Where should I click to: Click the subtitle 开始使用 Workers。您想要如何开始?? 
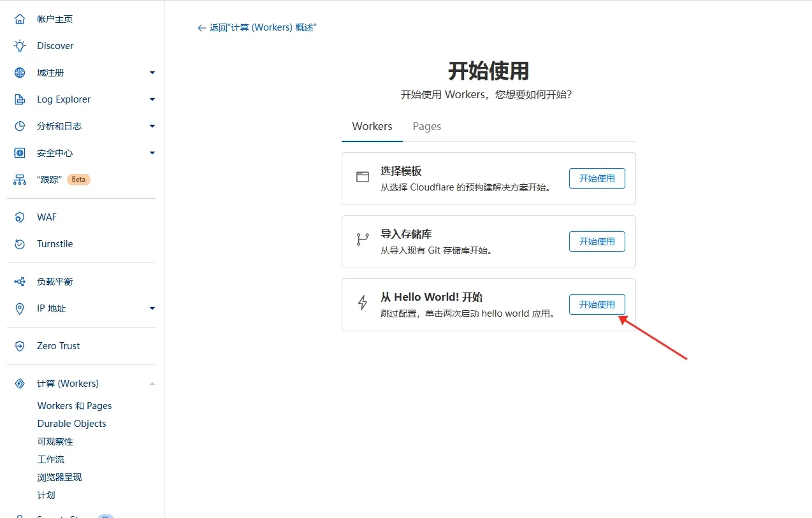coord(486,94)
